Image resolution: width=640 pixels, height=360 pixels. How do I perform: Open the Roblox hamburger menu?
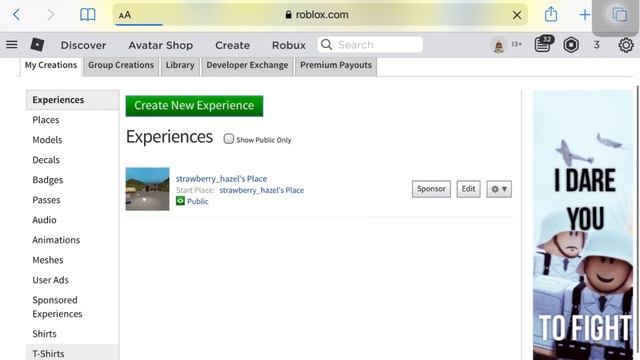click(12, 44)
